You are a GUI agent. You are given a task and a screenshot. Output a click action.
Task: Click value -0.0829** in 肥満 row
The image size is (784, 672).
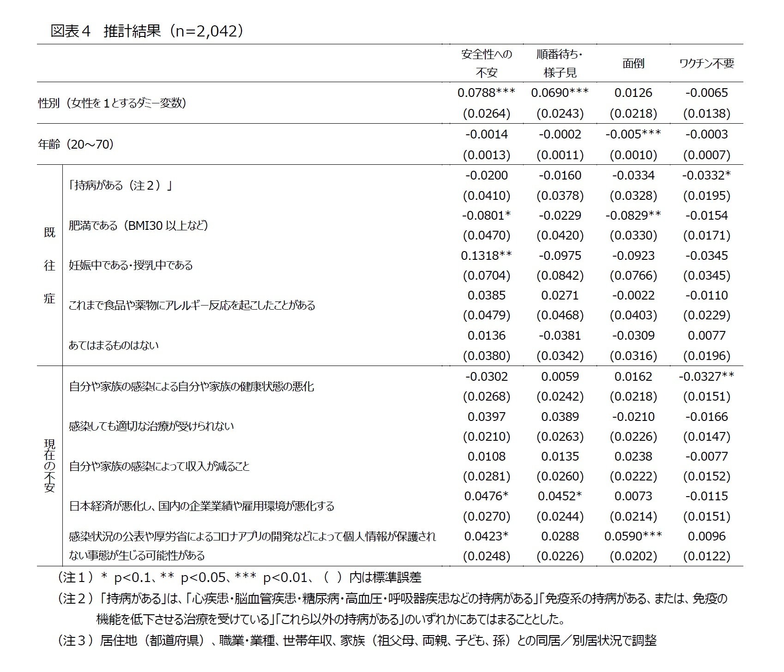coord(633,216)
